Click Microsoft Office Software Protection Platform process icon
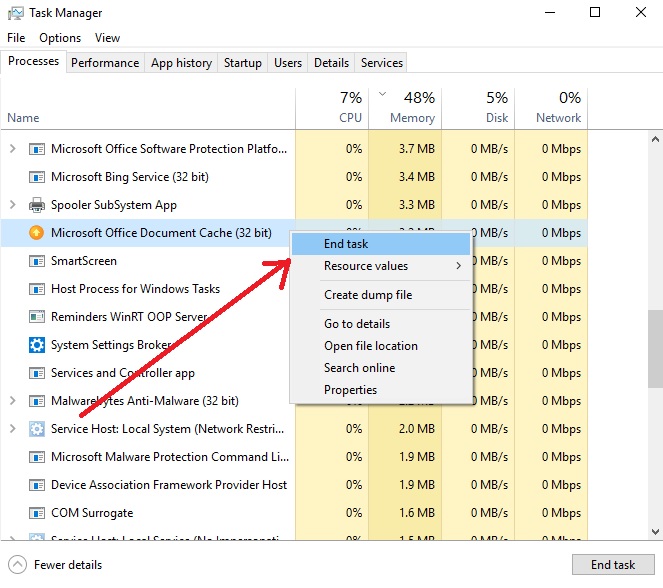 coord(37,149)
